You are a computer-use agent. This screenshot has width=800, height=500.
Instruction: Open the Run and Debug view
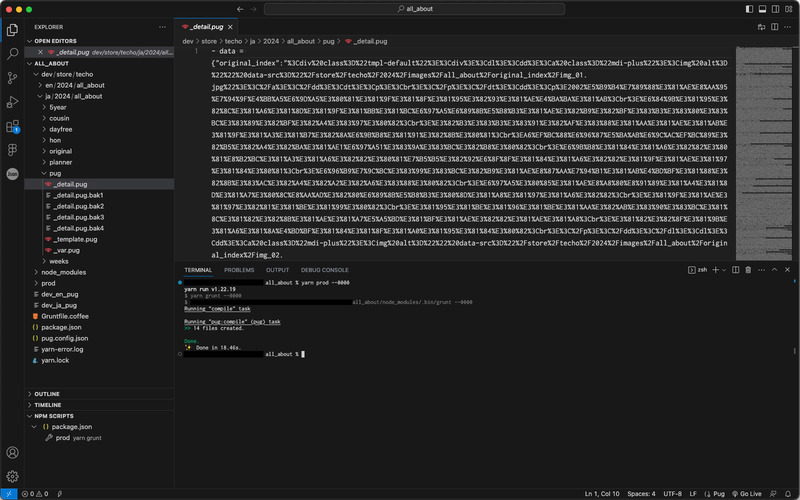12,102
